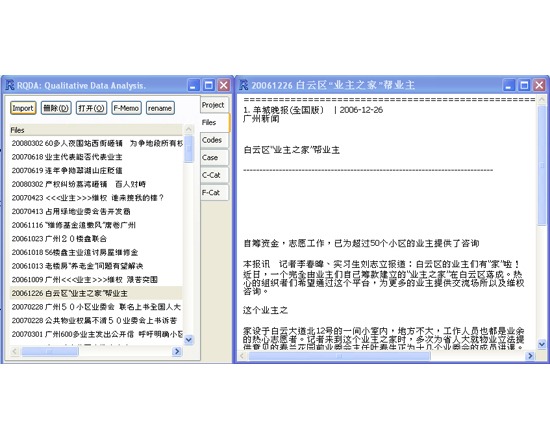Select file 20080302 产权纠纷惹鸿楼铺
550x440 pixels.
click(96, 184)
